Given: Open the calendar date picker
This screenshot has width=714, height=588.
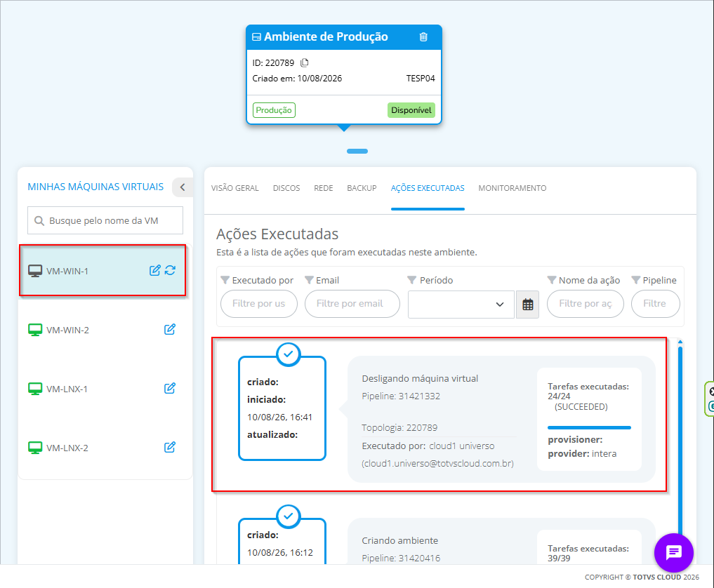Looking at the screenshot, I should click(x=528, y=305).
